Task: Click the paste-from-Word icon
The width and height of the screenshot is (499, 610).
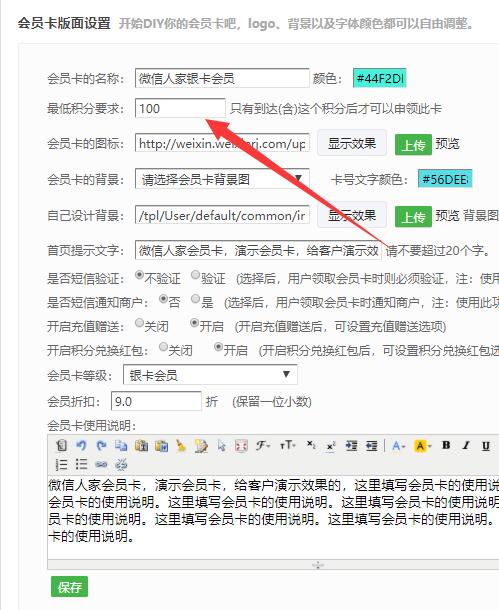Action: (x=161, y=445)
